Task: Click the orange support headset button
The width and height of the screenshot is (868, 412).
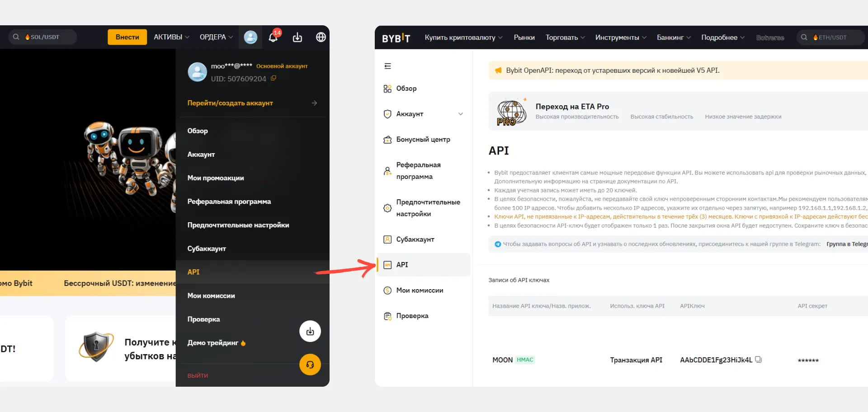Action: coord(310,365)
